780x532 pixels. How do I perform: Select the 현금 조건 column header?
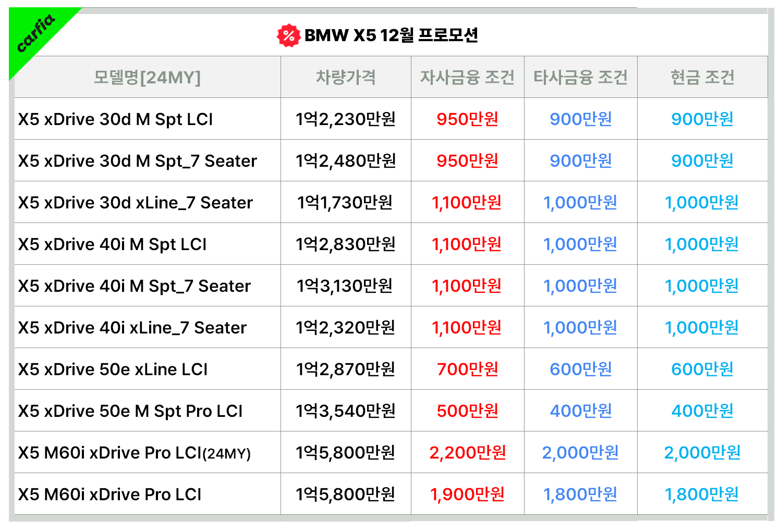(x=702, y=77)
